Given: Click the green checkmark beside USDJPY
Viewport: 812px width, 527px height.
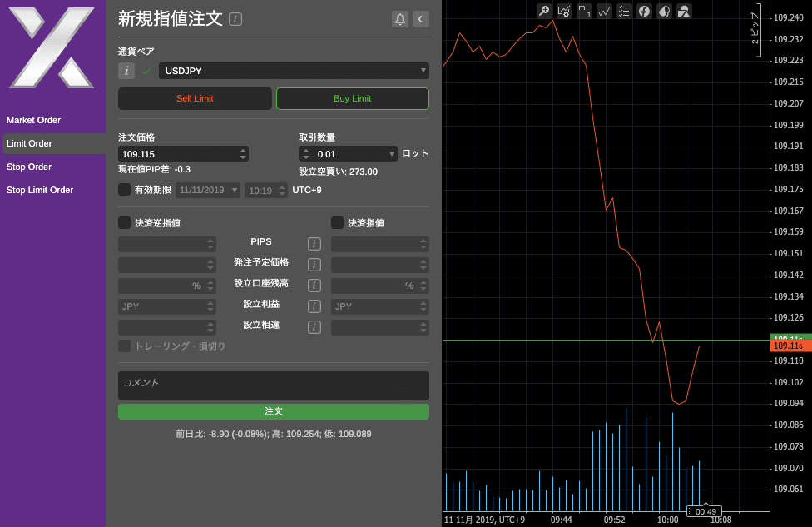Looking at the screenshot, I should point(147,71).
